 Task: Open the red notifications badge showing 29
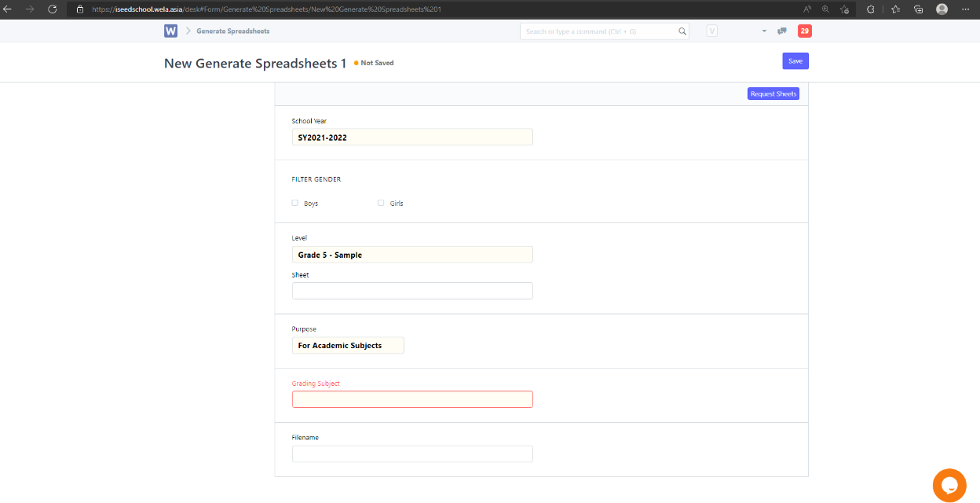click(x=804, y=31)
